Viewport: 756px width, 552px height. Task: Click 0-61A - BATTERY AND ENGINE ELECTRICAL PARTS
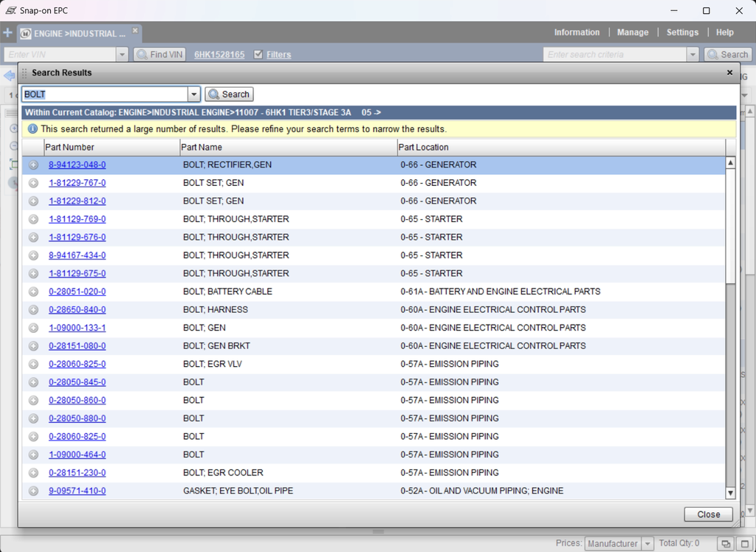[x=501, y=291]
